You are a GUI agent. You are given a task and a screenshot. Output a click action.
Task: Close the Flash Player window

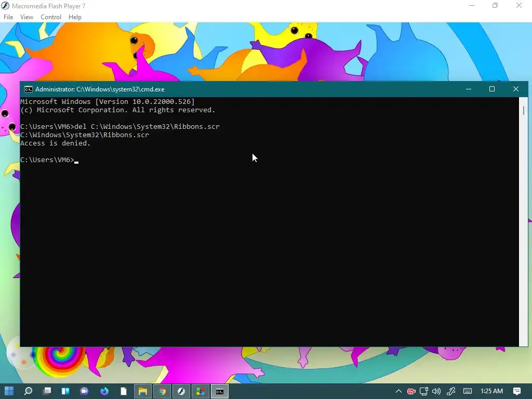click(x=519, y=5)
